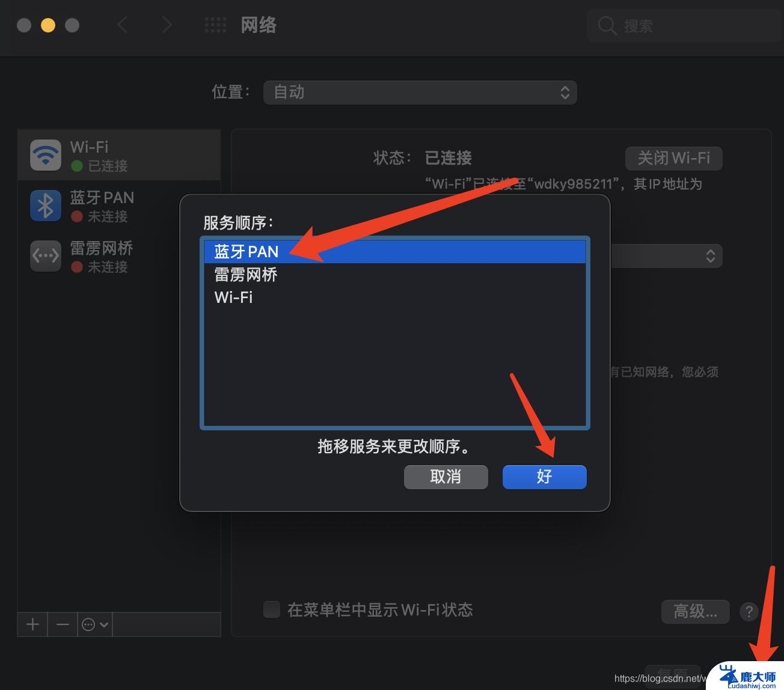
Task: Select 雷雳网桥 in service order list
Action: point(395,275)
